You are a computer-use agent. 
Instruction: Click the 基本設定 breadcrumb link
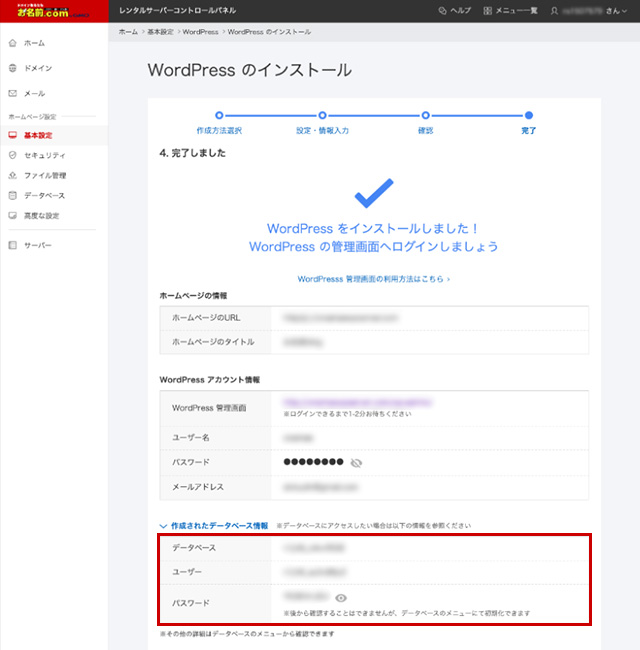tap(160, 32)
